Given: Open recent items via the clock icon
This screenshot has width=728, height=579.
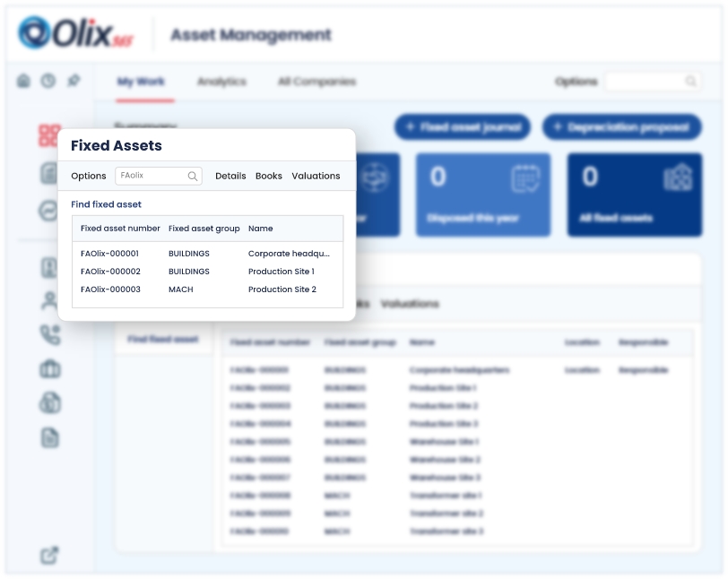Looking at the screenshot, I should pyautogui.click(x=48, y=81).
